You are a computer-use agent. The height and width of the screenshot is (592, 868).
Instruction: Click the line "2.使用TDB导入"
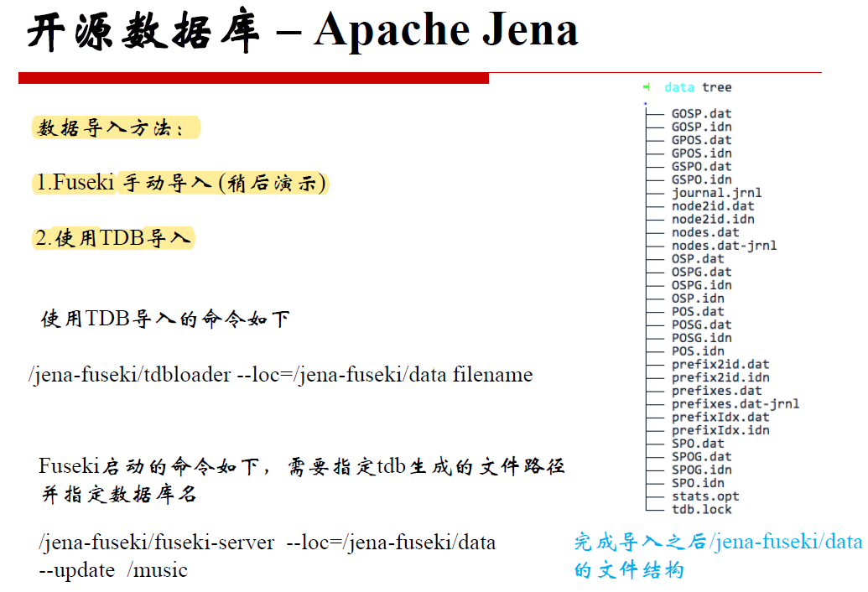113,238
